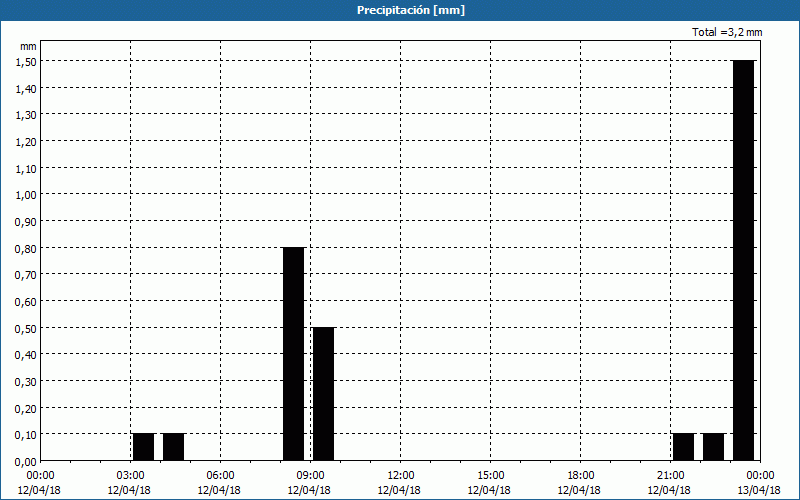The width and height of the screenshot is (800, 500).
Task: Click the 03:00 time label
Action: coord(131,476)
